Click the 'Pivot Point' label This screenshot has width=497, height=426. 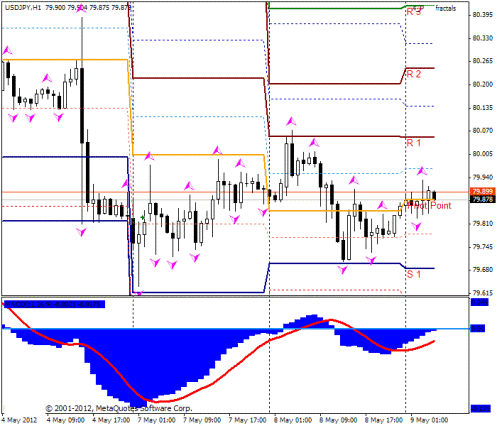pyautogui.click(x=429, y=205)
